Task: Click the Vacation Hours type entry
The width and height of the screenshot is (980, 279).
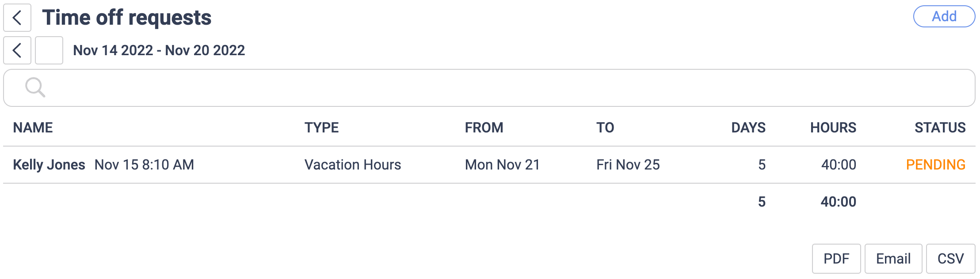Action: pos(353,165)
